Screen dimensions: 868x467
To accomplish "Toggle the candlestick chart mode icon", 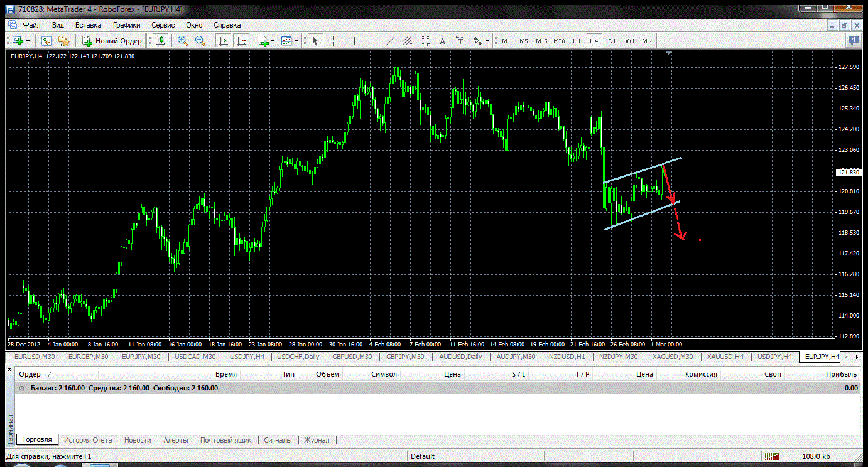I will click(161, 41).
